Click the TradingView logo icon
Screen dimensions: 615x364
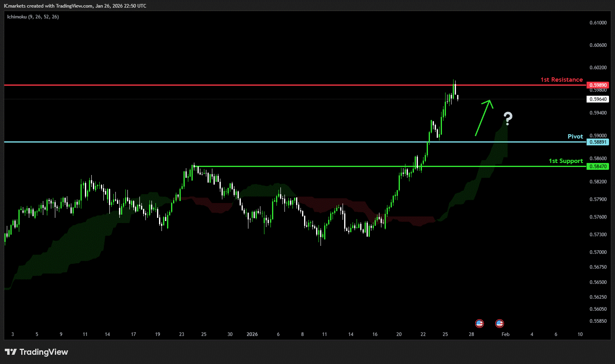click(11, 352)
